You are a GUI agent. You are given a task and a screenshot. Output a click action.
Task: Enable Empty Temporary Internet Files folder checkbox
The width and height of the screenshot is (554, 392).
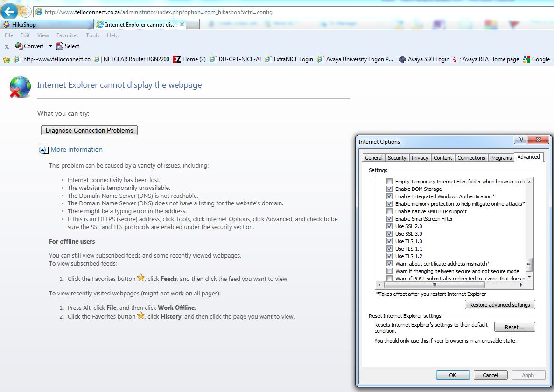[x=389, y=182]
